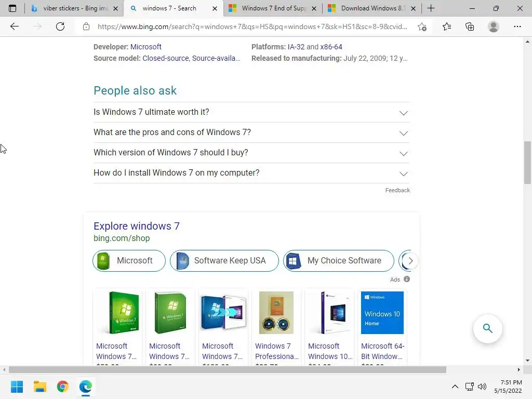532x399 pixels.
Task: Click the Microsoft developer link
Action: 146,47
